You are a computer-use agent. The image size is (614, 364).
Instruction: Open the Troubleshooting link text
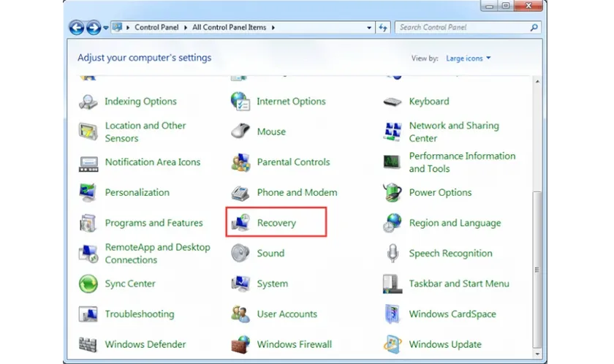coord(140,314)
